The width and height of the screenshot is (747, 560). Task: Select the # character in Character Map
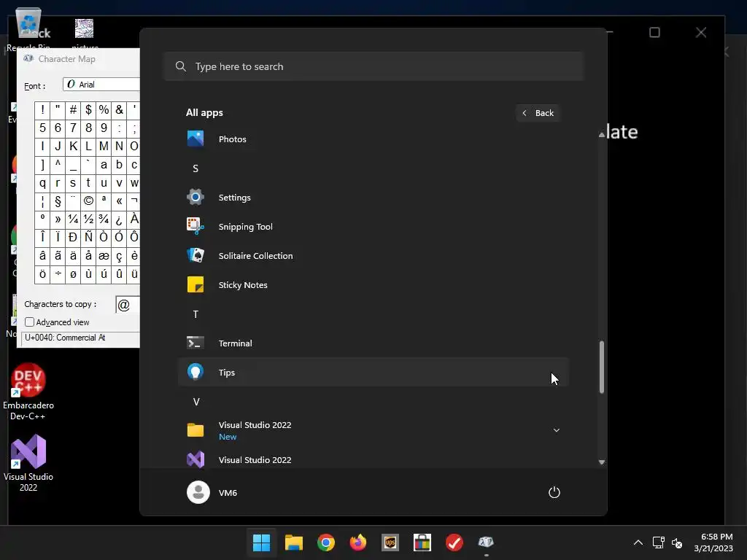pos(73,110)
